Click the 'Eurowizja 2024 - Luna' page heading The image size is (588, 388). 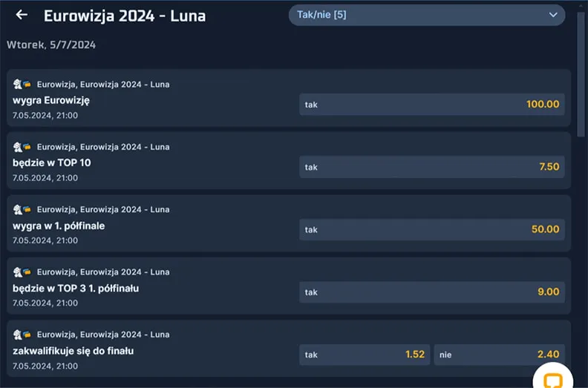(x=125, y=16)
